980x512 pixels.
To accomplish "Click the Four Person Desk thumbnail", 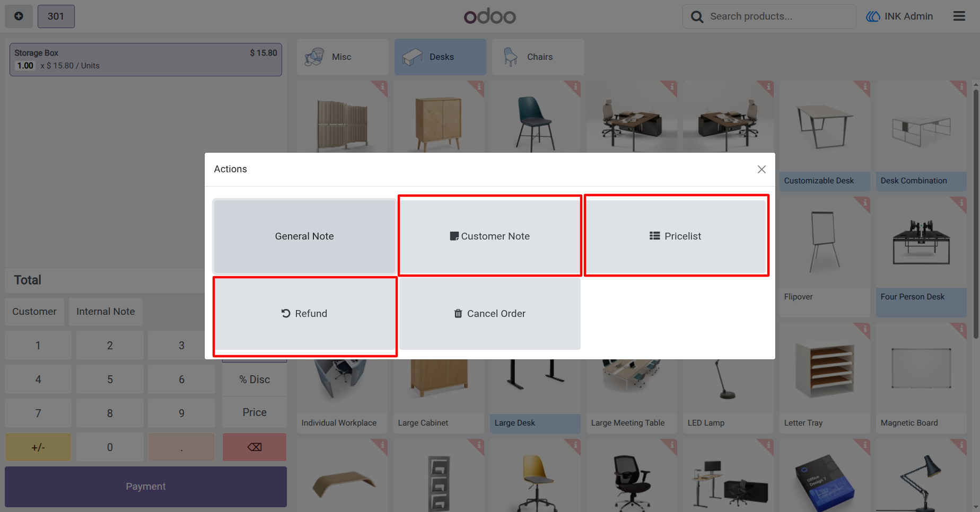I will click(x=921, y=243).
